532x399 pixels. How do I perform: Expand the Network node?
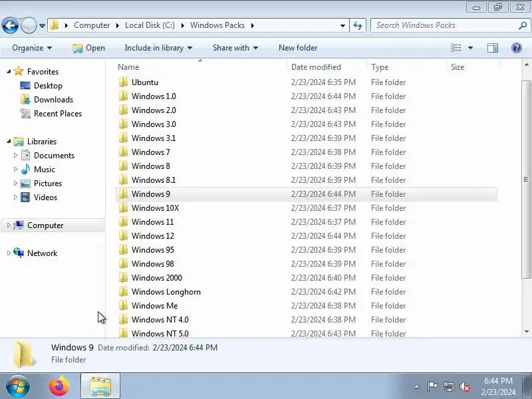[x=9, y=253]
